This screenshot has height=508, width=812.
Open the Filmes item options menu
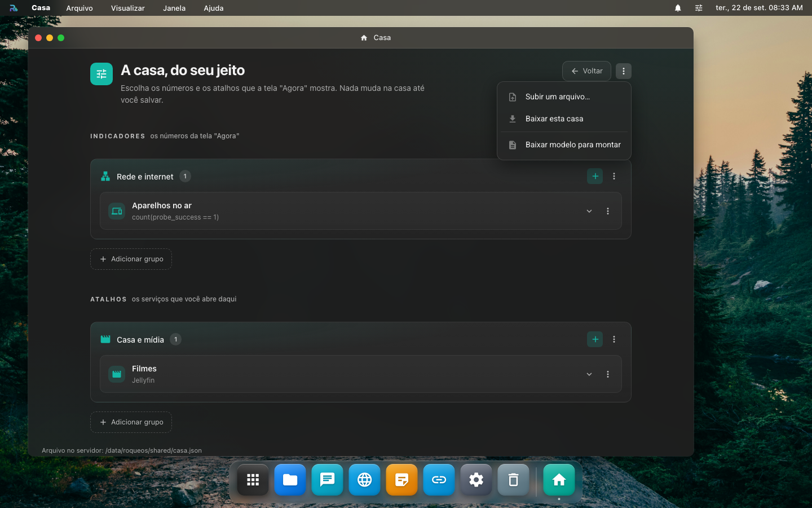pos(608,374)
